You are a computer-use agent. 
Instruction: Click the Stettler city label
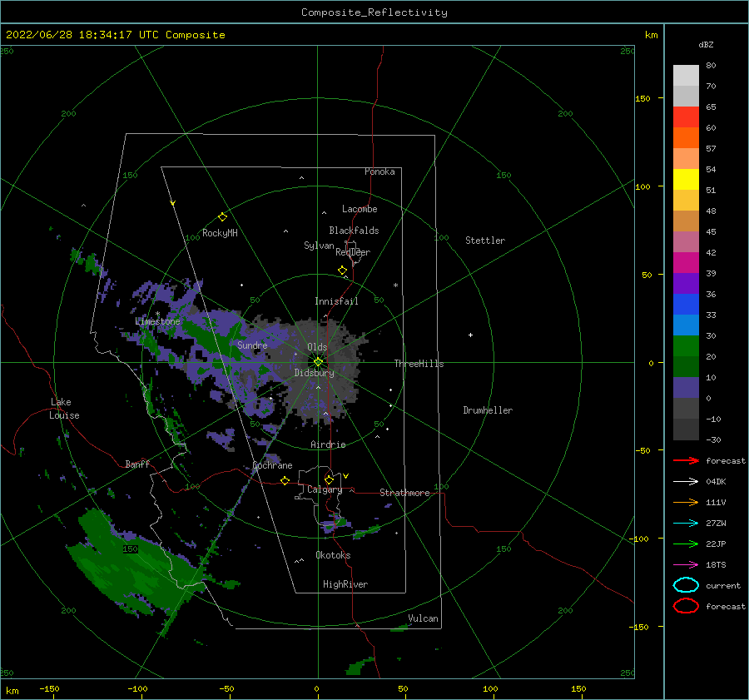click(485, 241)
